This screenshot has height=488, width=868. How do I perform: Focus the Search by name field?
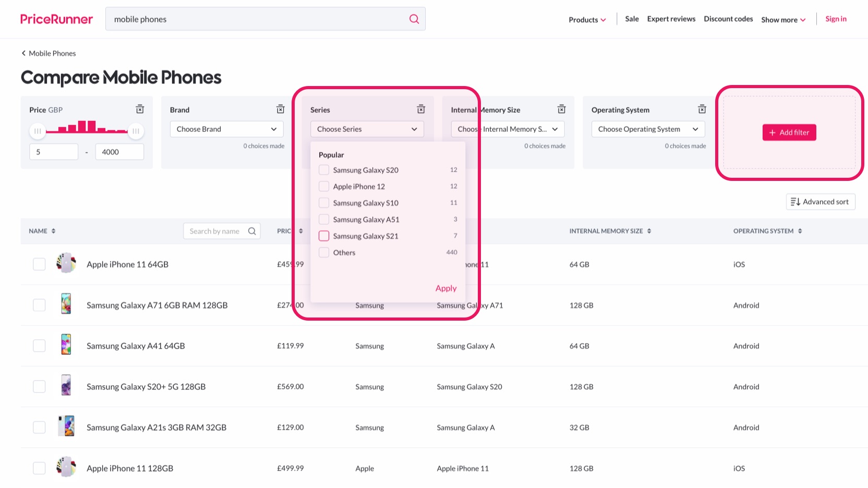click(222, 231)
